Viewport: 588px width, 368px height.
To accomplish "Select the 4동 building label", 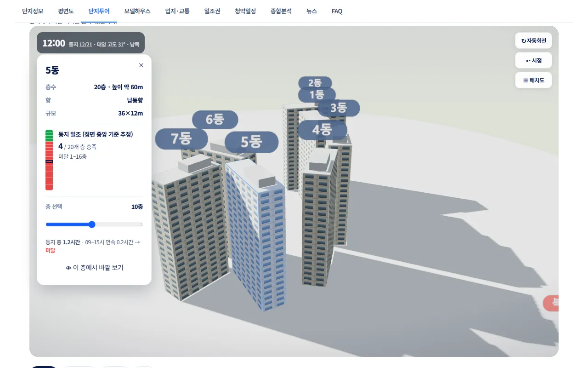I will tap(322, 130).
